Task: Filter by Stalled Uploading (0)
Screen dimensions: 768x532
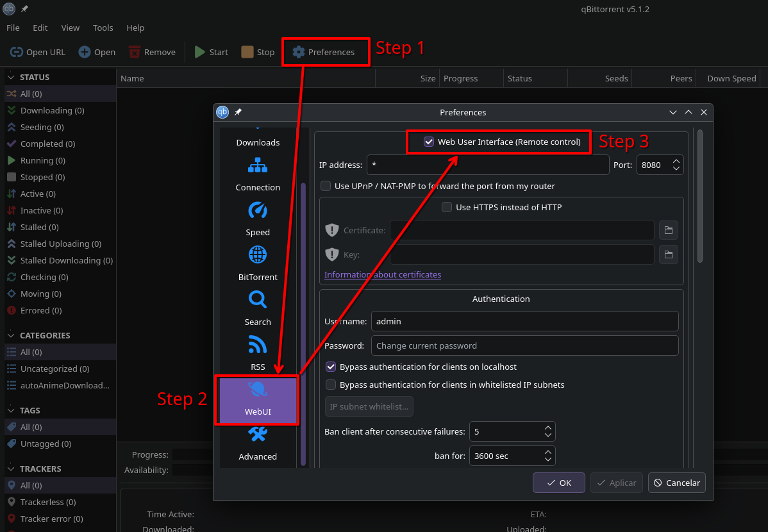Action: click(x=60, y=244)
